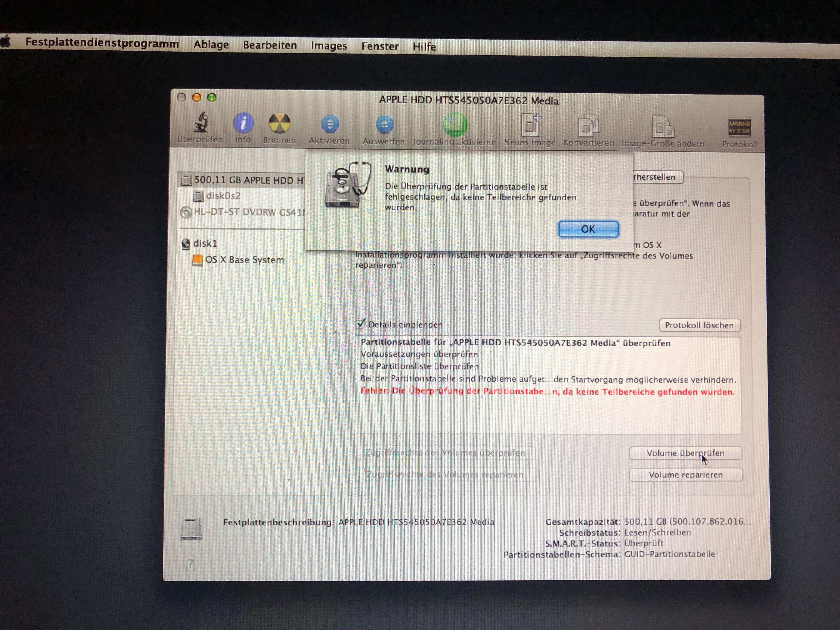The height and width of the screenshot is (630, 840).
Task: Select OS X Base System volume
Action: click(244, 260)
